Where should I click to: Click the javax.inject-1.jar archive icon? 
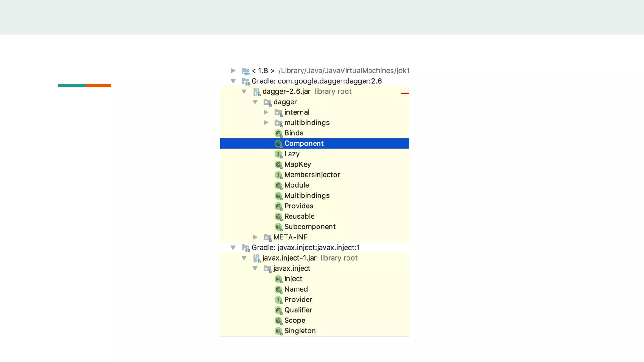pos(257,258)
